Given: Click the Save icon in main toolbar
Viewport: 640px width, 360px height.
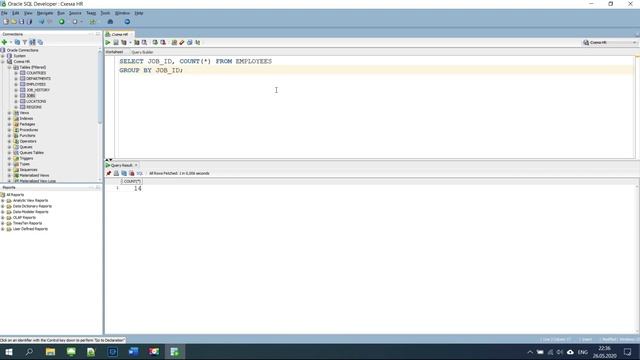Looking at the screenshot, I should pos(22,21).
